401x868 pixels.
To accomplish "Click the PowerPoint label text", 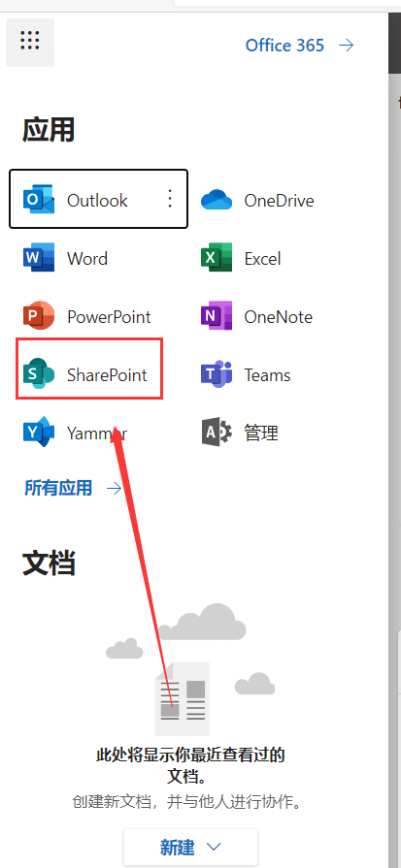I will (x=109, y=316).
